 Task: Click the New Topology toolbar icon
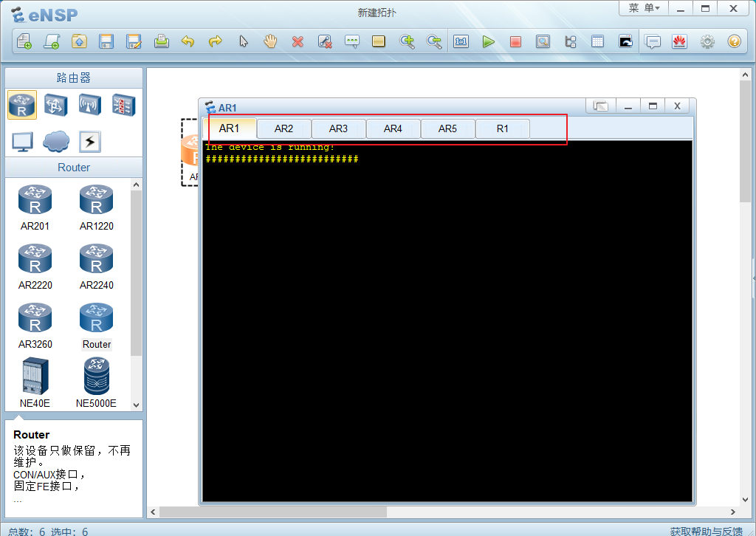point(24,41)
